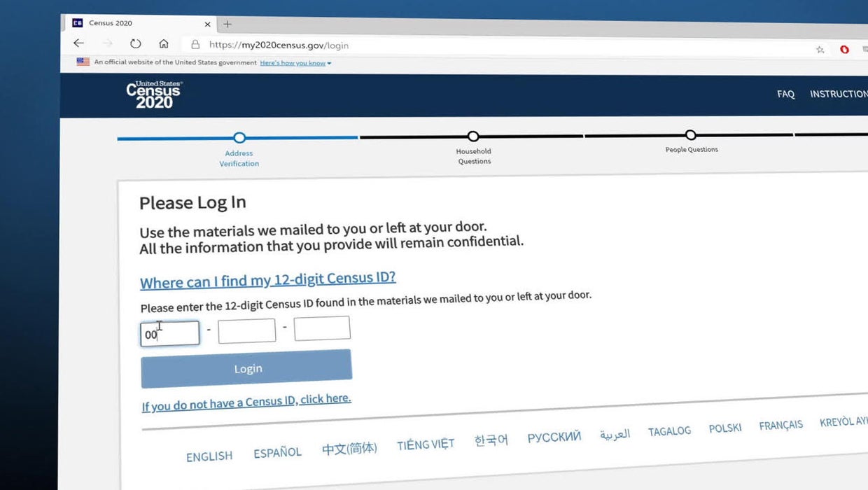Click the second Census ID input box
Viewport: 868px width, 490px height.
pyautogui.click(x=246, y=331)
